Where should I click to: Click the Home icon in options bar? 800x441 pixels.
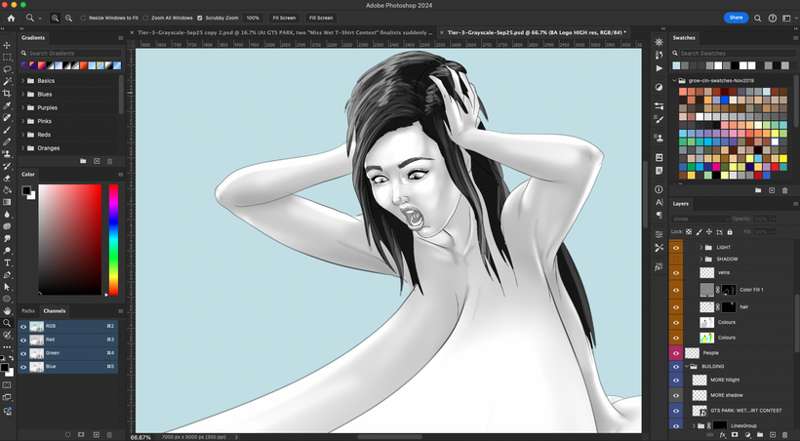click(x=11, y=18)
